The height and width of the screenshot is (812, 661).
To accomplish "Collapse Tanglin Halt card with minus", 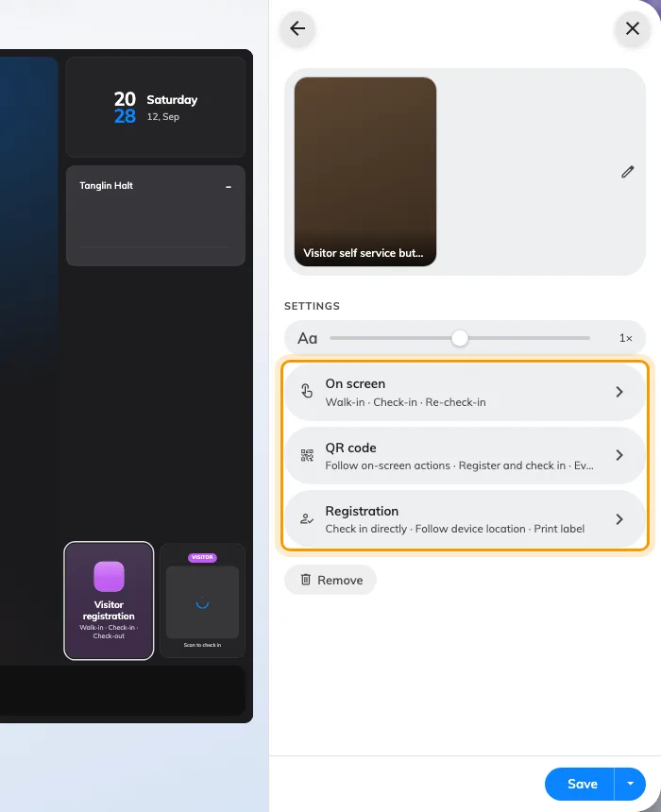I will click(x=229, y=186).
